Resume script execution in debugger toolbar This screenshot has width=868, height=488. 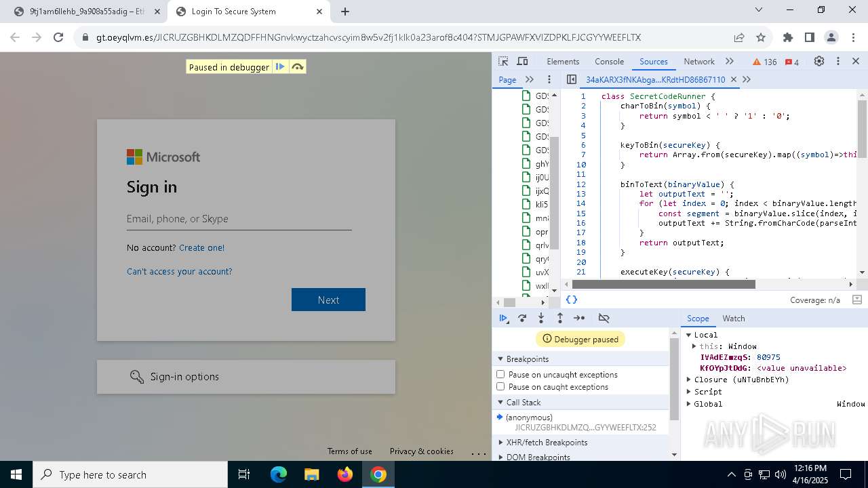point(503,318)
